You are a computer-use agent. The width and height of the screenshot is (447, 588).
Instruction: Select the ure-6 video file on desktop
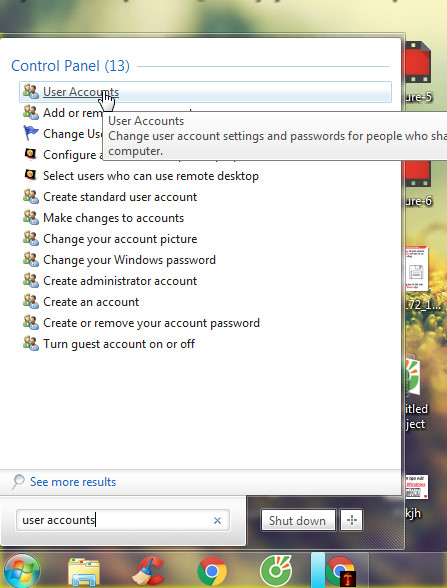click(x=418, y=184)
